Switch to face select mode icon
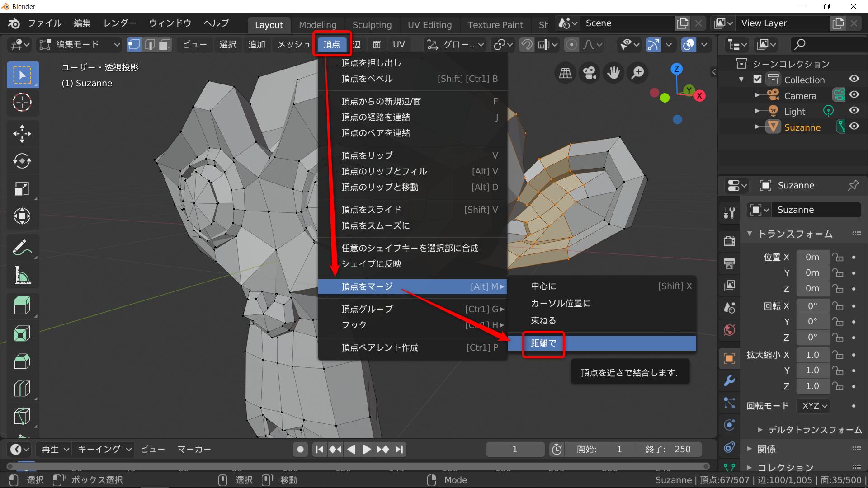Screen dimensions: 868x488 pos(165,44)
